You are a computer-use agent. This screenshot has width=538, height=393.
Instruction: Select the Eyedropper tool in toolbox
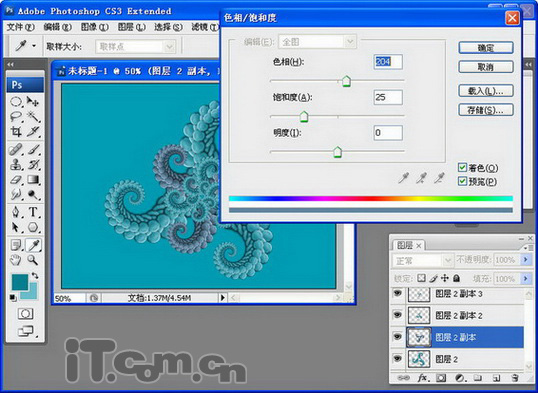(x=33, y=245)
